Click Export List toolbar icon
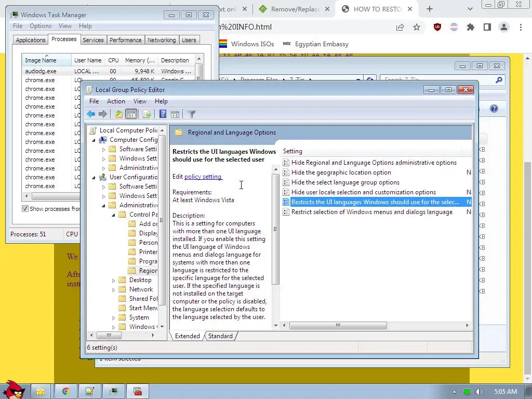This screenshot has height=399, width=532. pyautogui.click(x=147, y=114)
